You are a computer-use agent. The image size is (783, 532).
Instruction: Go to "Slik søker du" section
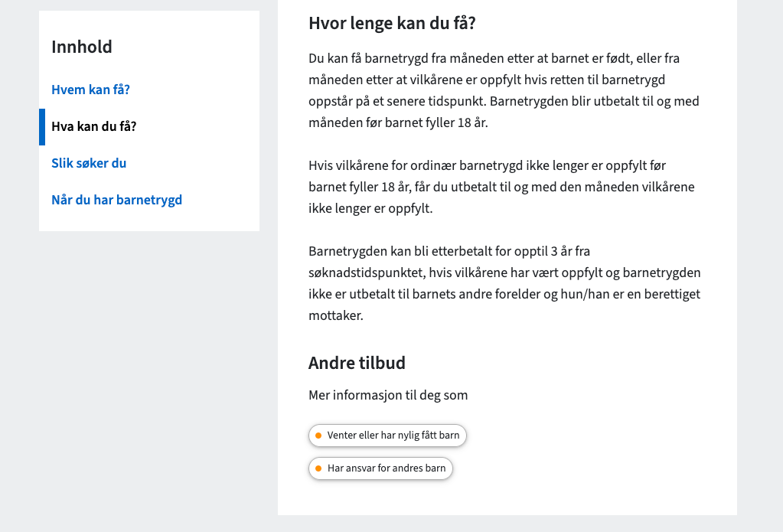pos(89,163)
